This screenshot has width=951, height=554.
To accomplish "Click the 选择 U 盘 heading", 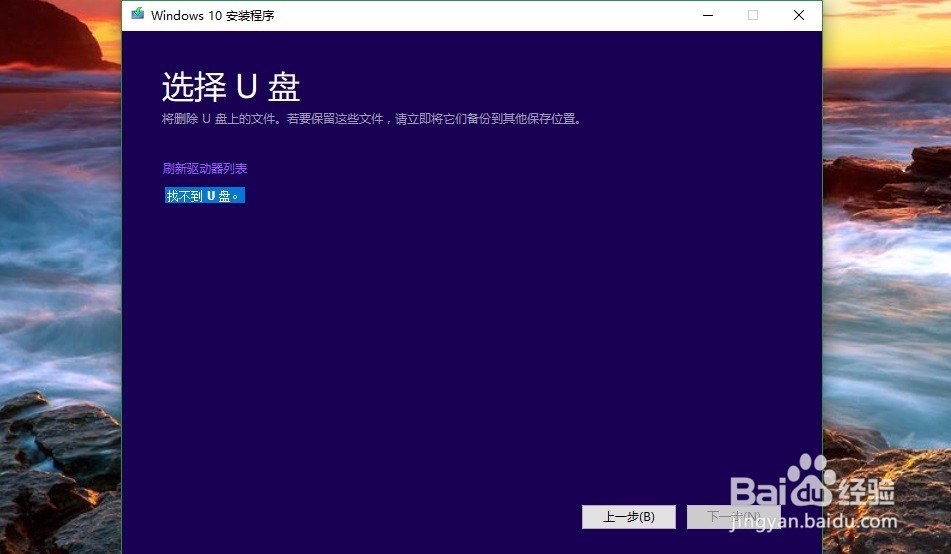I will click(231, 87).
